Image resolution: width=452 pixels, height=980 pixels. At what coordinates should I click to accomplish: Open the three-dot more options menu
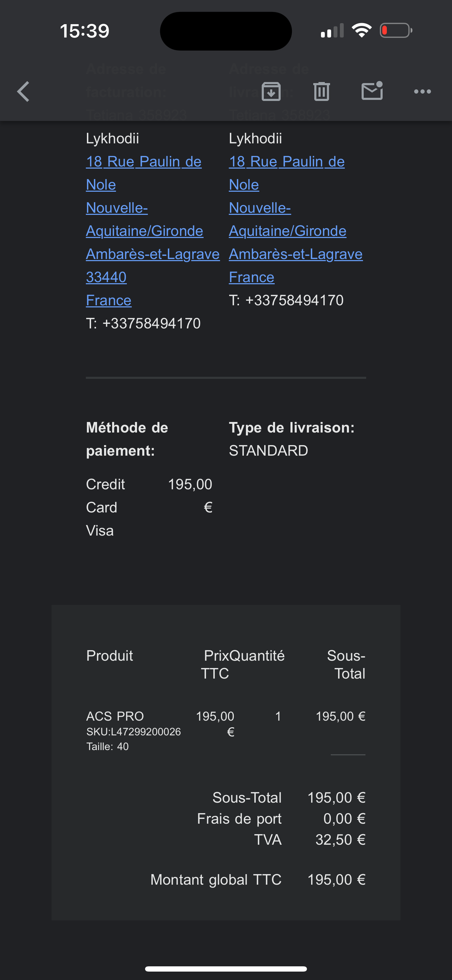coord(422,92)
